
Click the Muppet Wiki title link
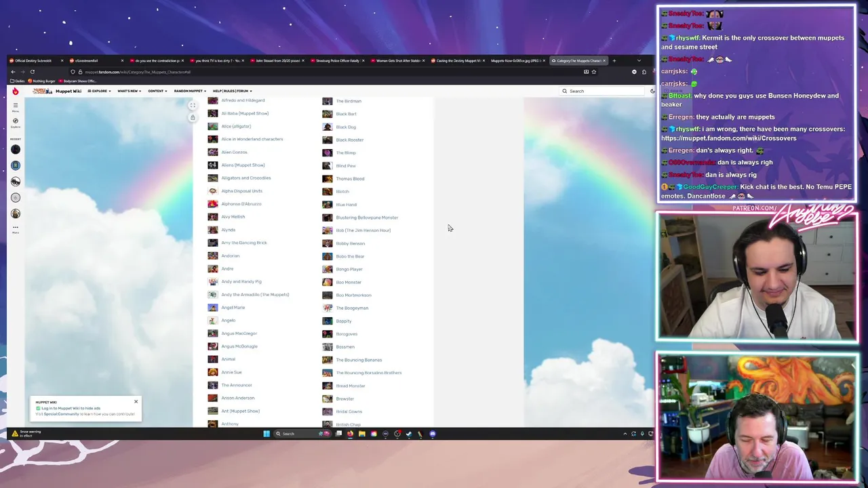(68, 91)
